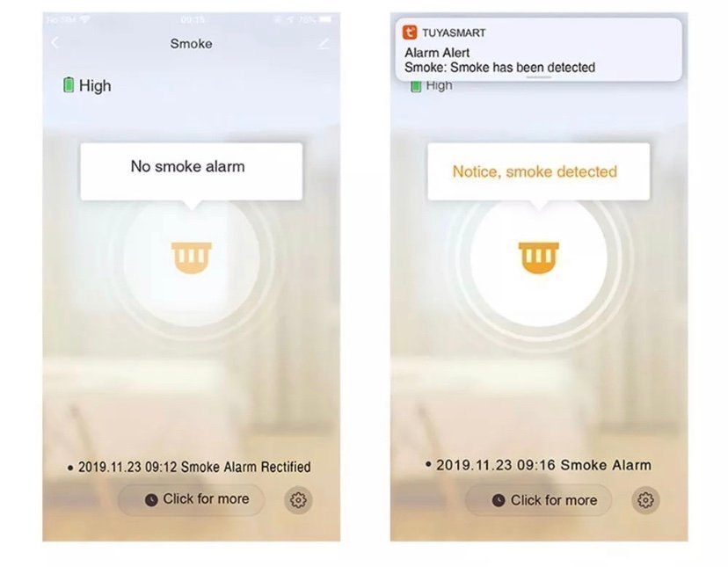Open the Alarm Alert notification banner

pos(539,49)
